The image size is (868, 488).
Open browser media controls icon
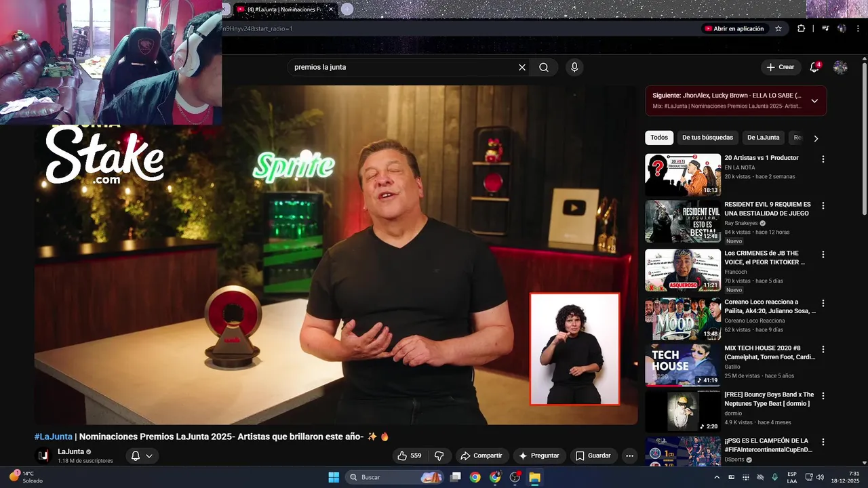[825, 28]
